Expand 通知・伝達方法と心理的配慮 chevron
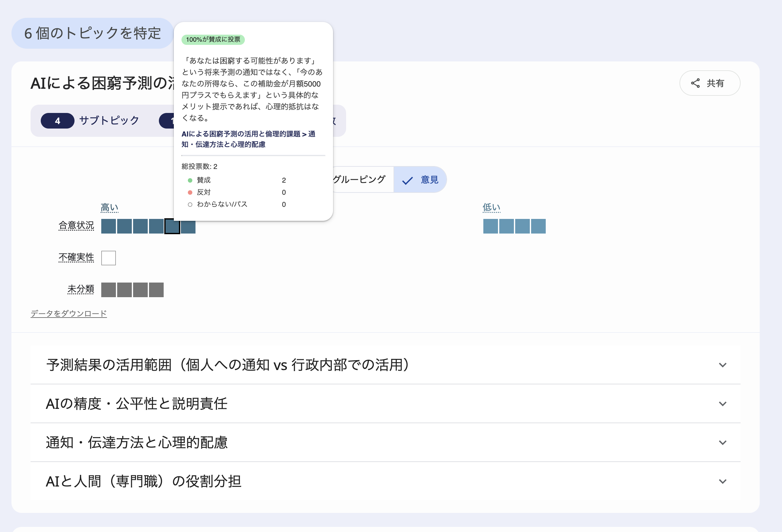782x532 pixels. 722,443
